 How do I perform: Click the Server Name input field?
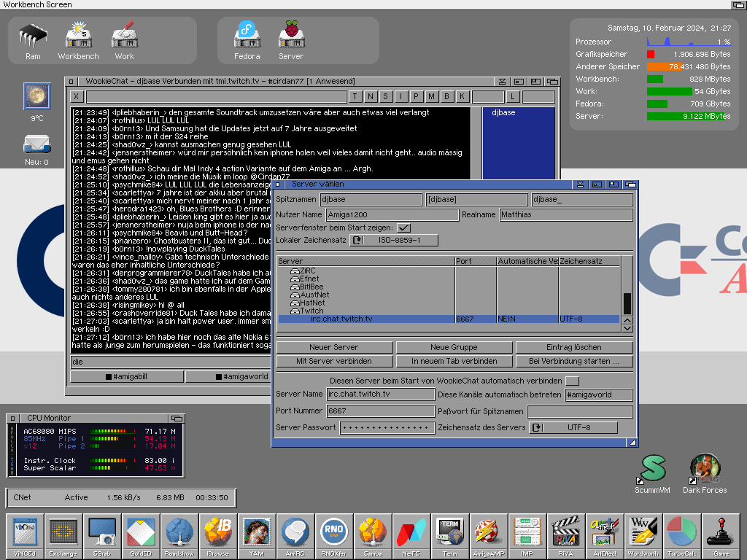[381, 394]
